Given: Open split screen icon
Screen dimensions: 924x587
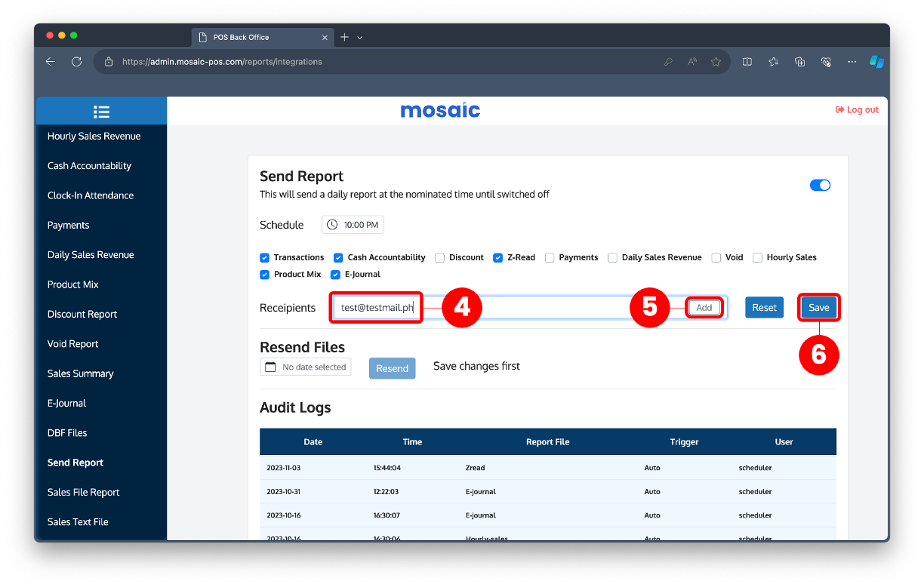Looking at the screenshot, I should (x=747, y=62).
